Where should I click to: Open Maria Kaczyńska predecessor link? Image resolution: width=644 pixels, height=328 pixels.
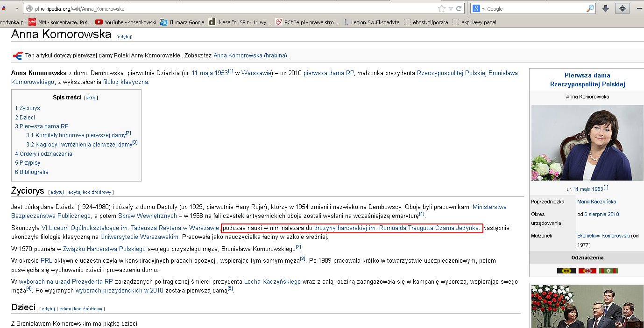click(596, 202)
